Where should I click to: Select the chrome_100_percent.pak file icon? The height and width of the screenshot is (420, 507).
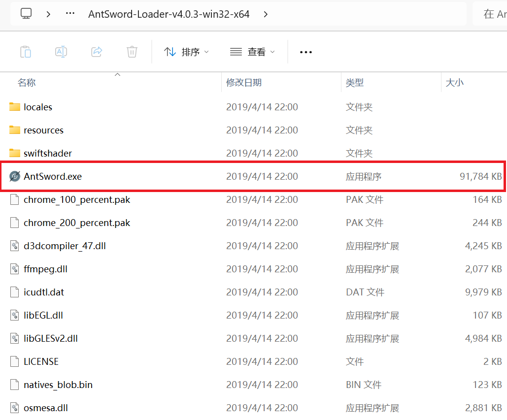tap(15, 200)
